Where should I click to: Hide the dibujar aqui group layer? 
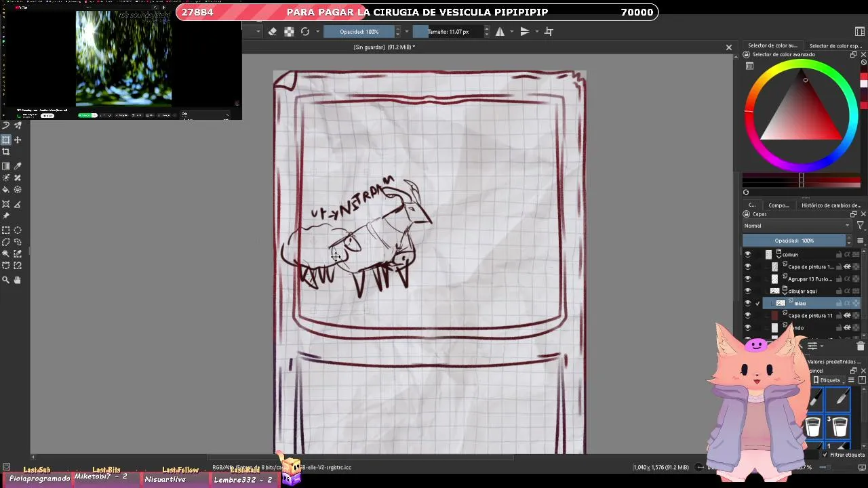[x=748, y=291]
